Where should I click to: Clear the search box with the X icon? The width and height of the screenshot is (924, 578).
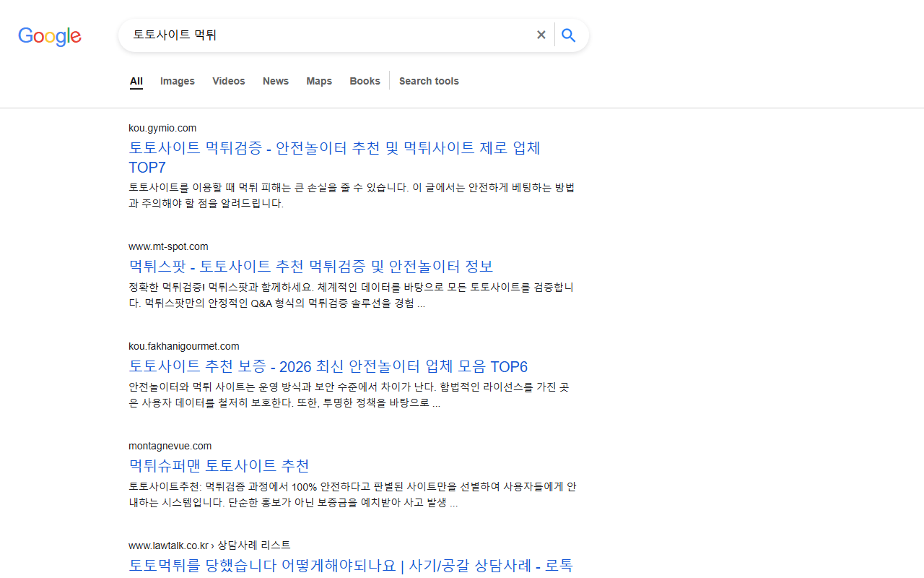541,35
